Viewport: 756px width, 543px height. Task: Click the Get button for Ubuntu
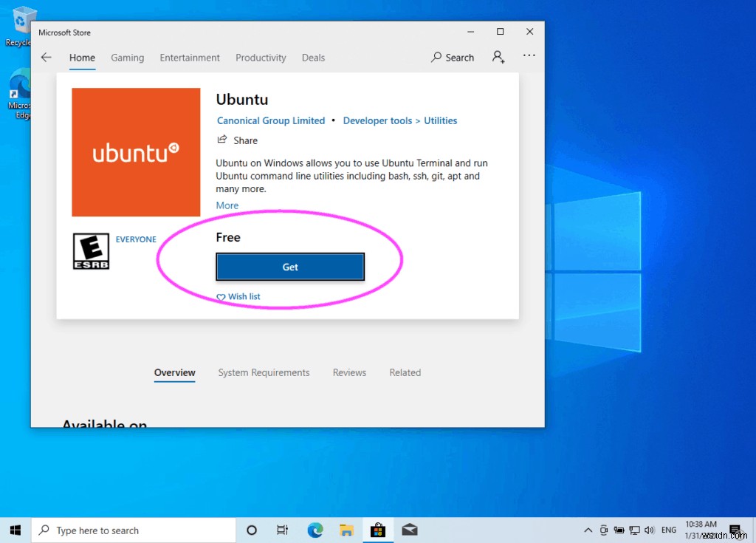coord(289,267)
